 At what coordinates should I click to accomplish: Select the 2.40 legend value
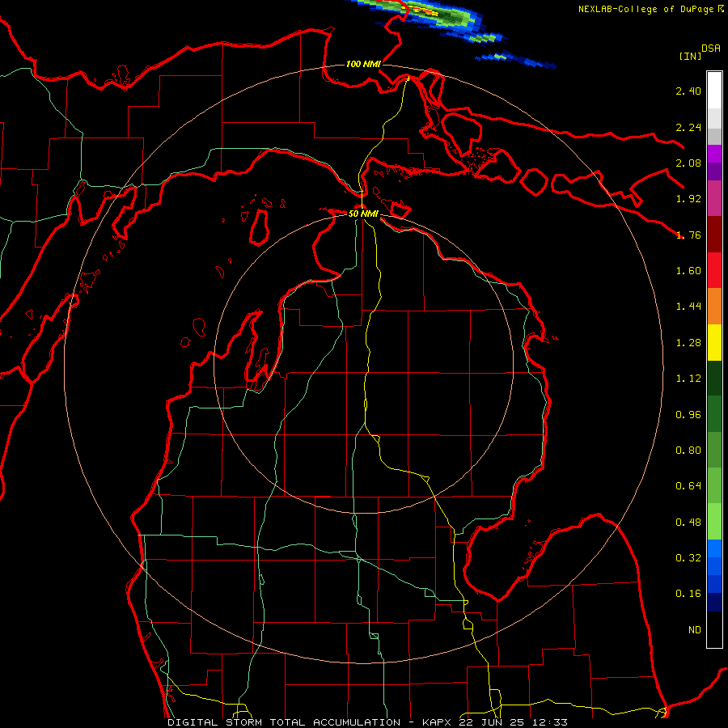(688, 91)
